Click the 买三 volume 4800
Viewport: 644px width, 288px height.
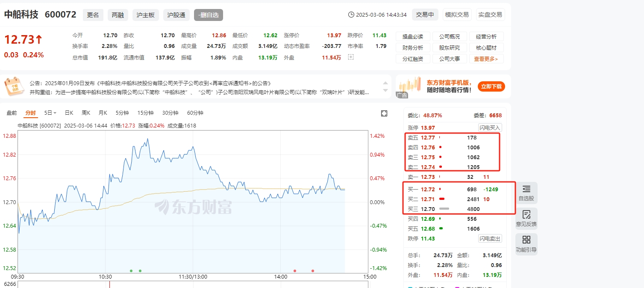click(473, 209)
